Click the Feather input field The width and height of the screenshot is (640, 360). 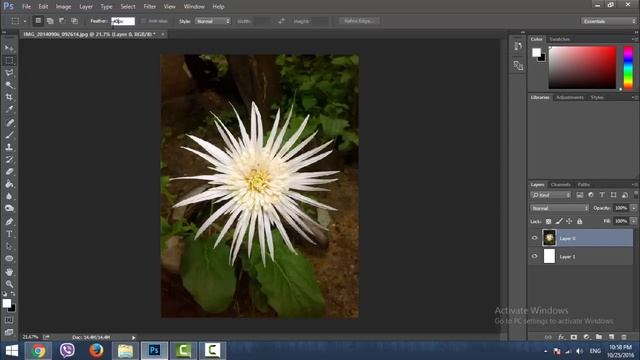point(123,21)
